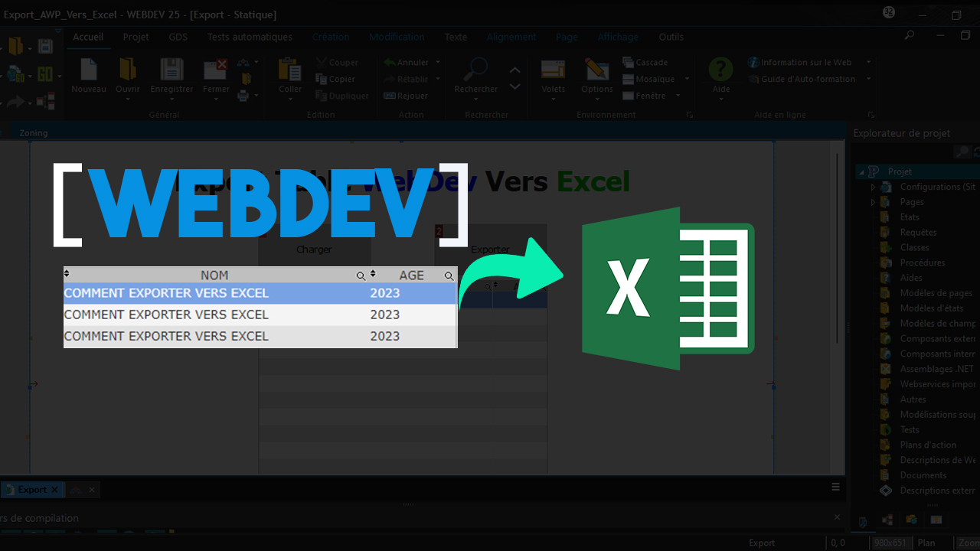Cut selection with Couper

click(x=337, y=63)
